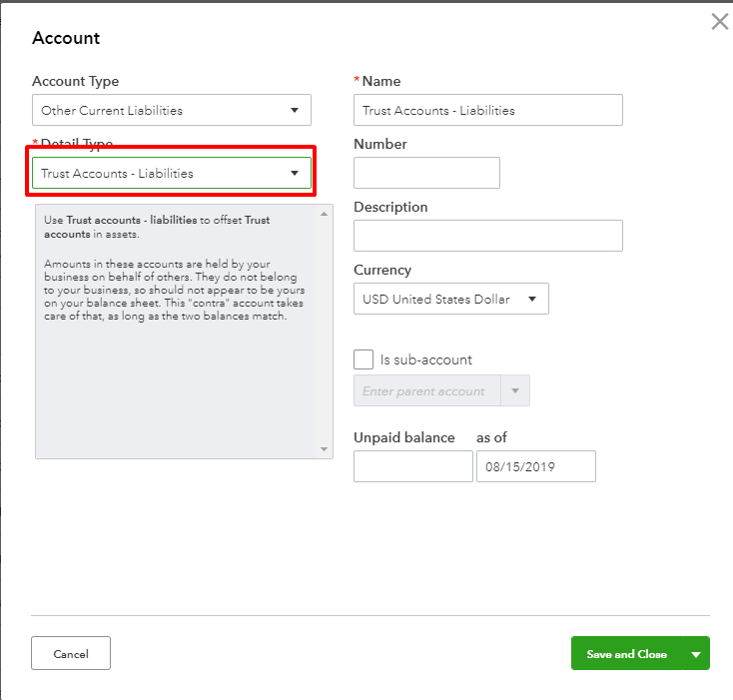Enable the Is sub-account checkbox

point(364,359)
